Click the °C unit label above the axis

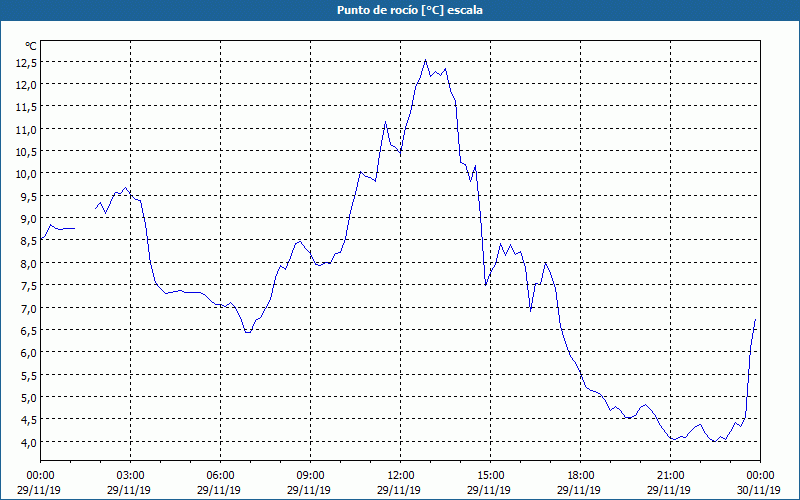(x=31, y=46)
